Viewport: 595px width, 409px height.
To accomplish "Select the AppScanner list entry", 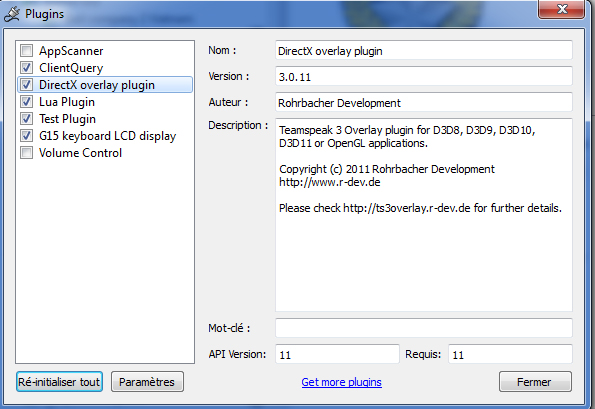I will coord(71,51).
